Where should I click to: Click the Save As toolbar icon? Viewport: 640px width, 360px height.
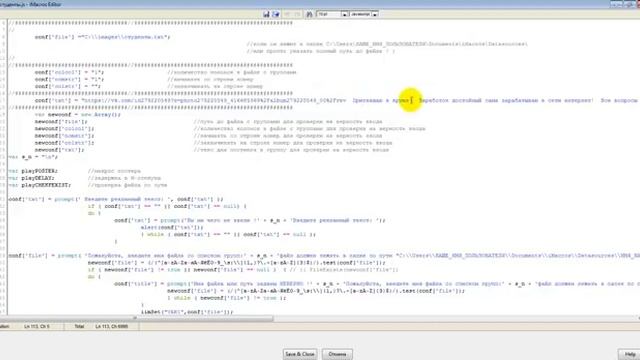tap(276, 14)
